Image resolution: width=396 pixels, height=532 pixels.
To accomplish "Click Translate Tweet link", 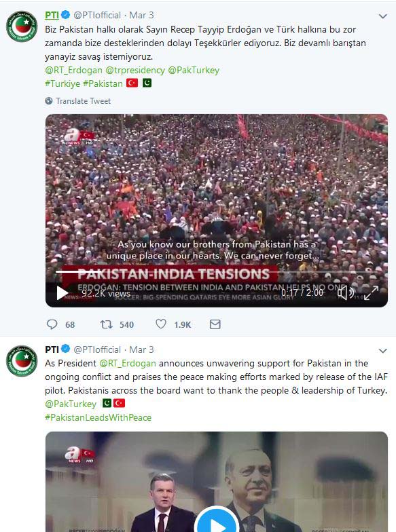I will (x=83, y=100).
